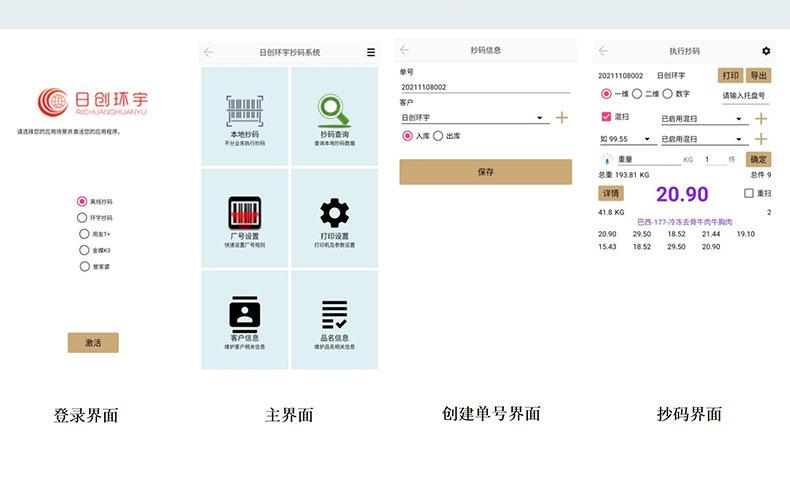Open 抄码查询 magnifier search tile

[x=334, y=116]
